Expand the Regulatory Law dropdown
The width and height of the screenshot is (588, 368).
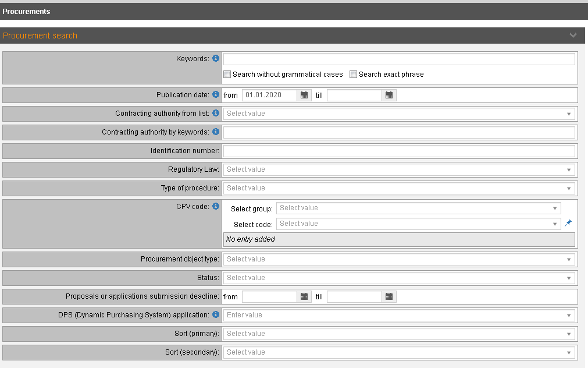pyautogui.click(x=399, y=169)
